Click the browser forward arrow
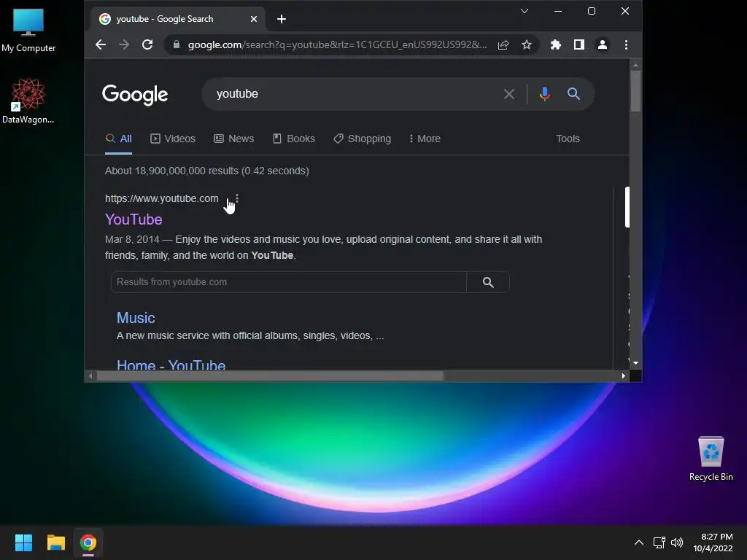This screenshot has height=560, width=747. (124, 44)
